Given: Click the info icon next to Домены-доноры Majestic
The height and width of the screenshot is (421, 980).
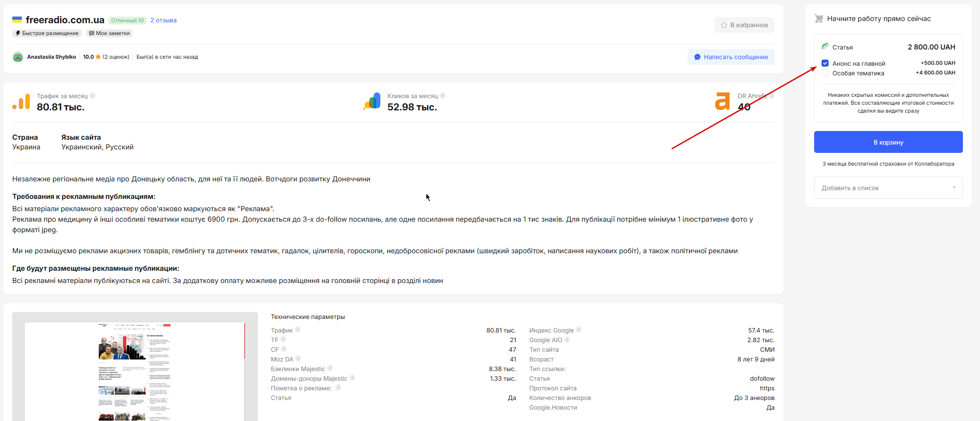Looking at the screenshot, I should [352, 378].
